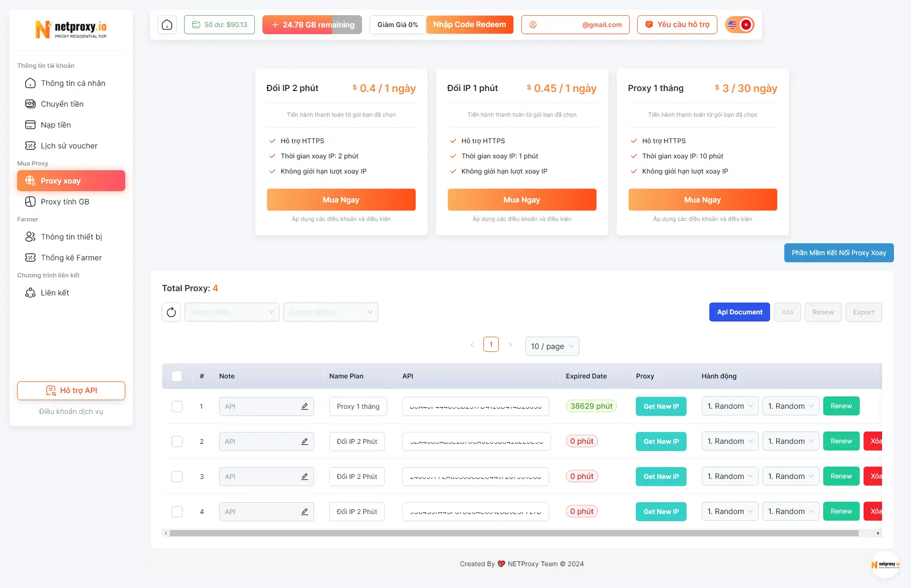Open Thống kê Farmer page
This screenshot has width=911, height=588.
71,258
